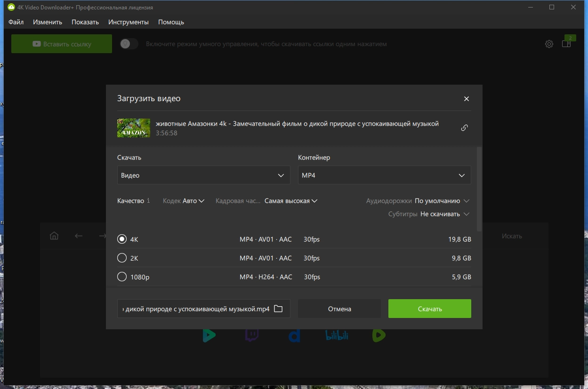Click the output file name field
This screenshot has height=389, width=588.
196,309
